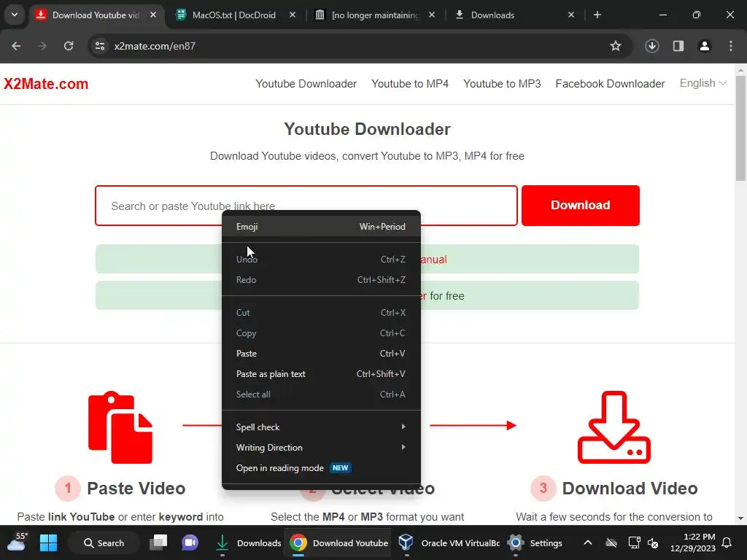Click the cloud sync tray icon
This screenshot has height=560, width=747.
click(611, 542)
